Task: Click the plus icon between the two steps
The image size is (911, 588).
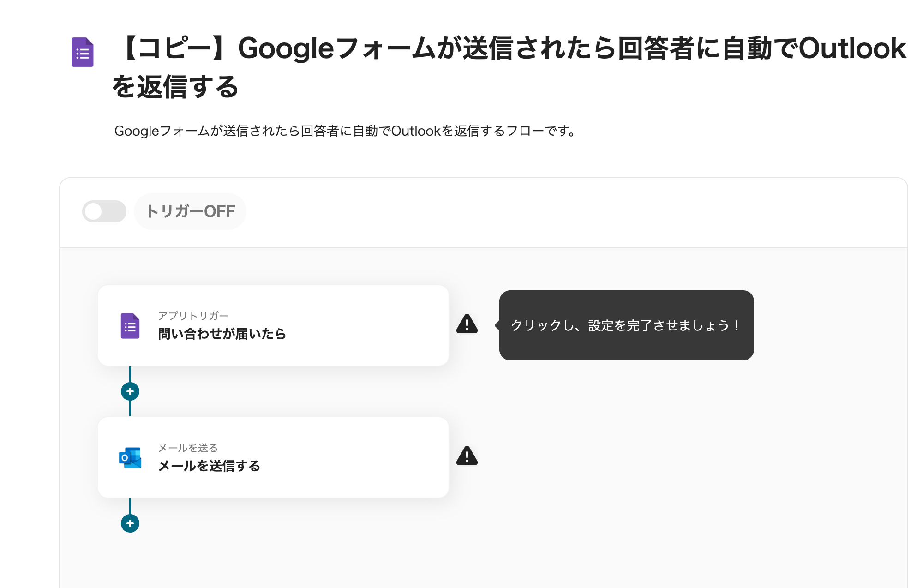Action: (x=131, y=391)
